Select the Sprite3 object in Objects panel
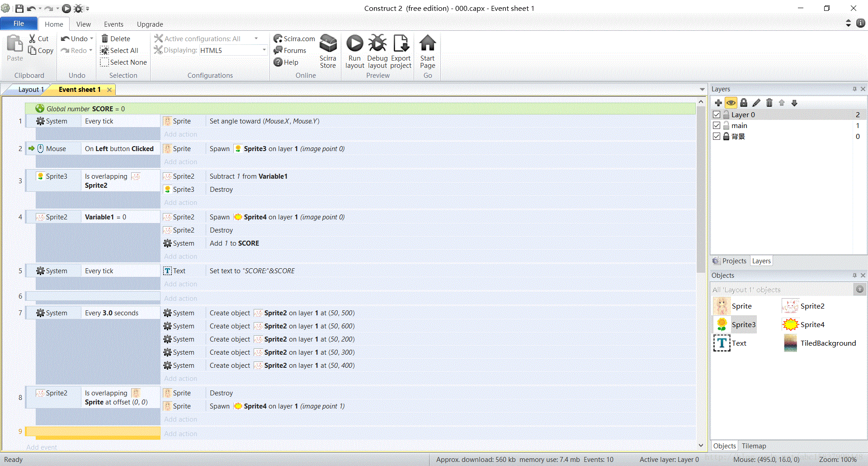The height and width of the screenshot is (466, 868). pos(735,324)
